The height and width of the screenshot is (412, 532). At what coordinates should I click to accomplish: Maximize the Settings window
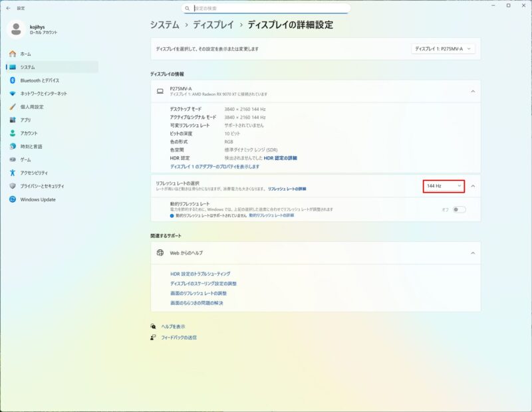click(x=508, y=6)
